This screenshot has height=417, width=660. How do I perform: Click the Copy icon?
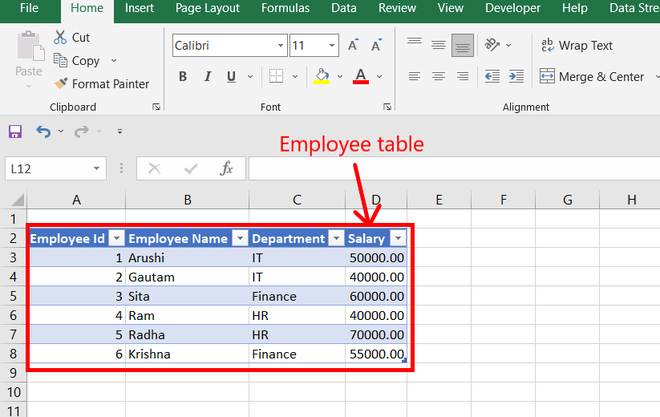tap(60, 61)
